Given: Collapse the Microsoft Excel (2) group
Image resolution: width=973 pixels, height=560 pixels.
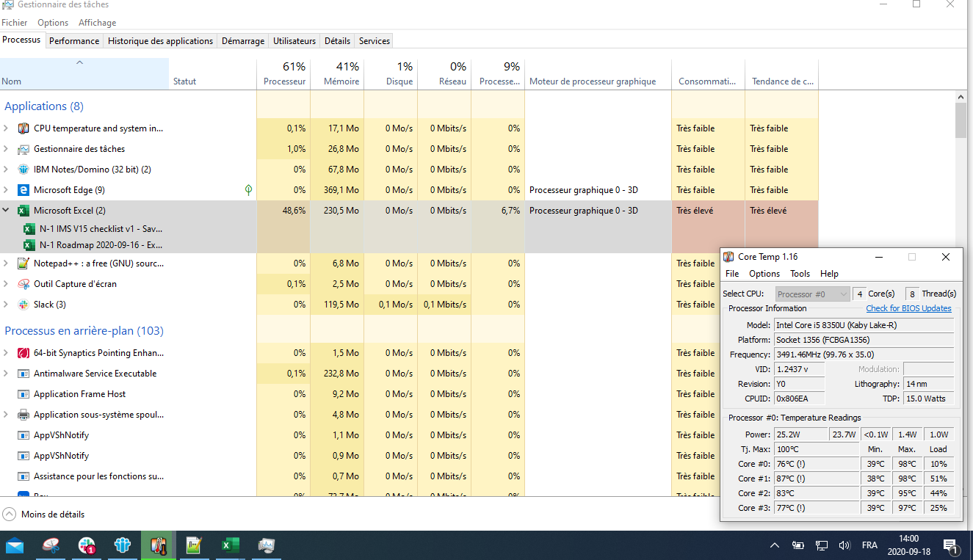Looking at the screenshot, I should coord(6,211).
